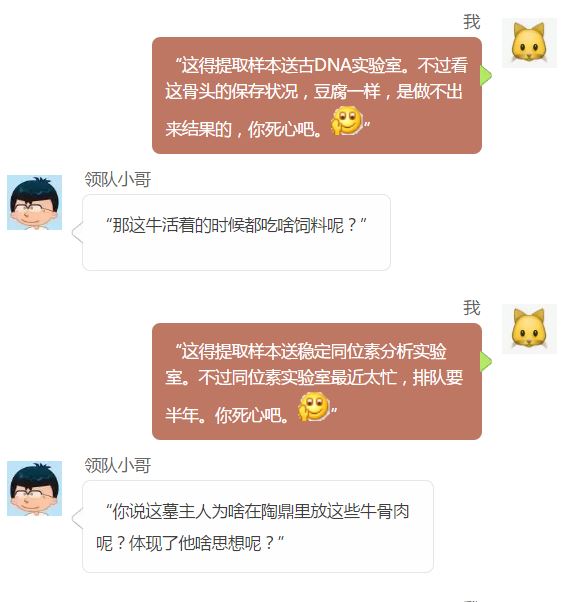Click the second 领队小哥 sender name
563x602 pixels.
coord(118,465)
